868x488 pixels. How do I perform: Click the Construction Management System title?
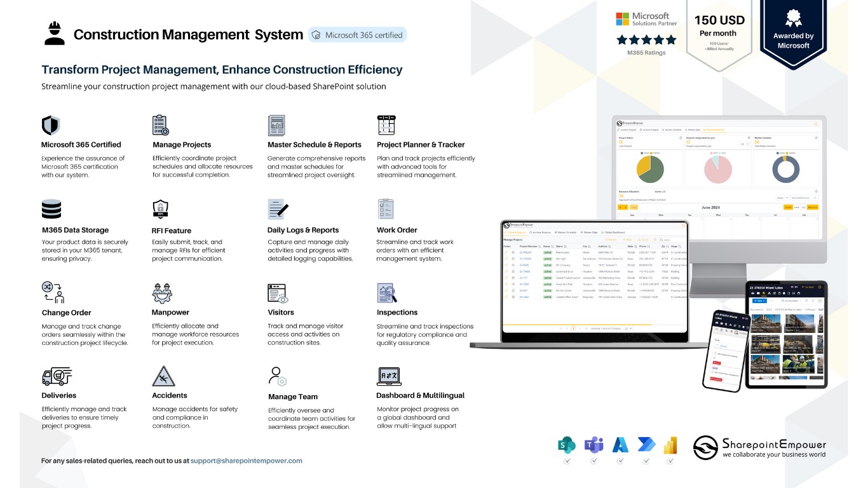click(x=188, y=34)
